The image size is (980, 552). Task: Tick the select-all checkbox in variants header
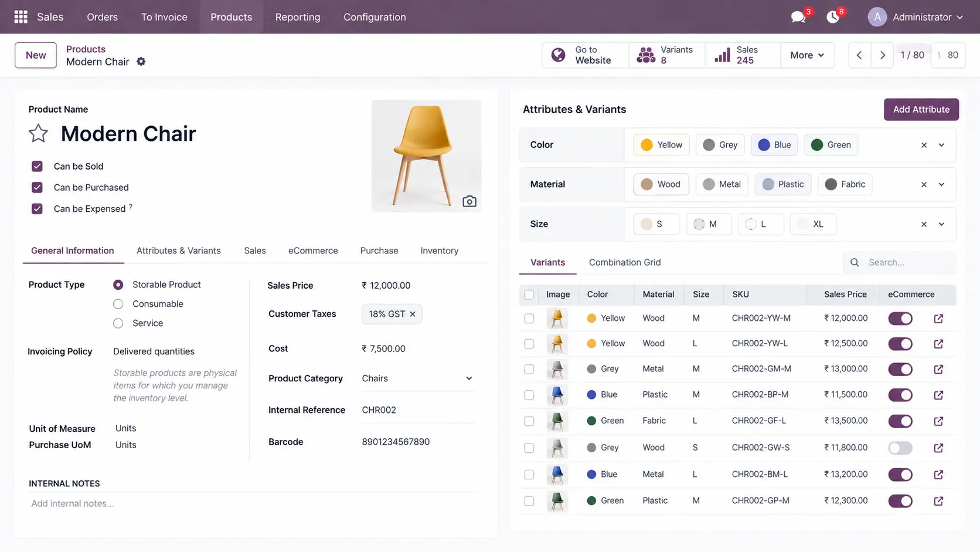click(x=529, y=294)
